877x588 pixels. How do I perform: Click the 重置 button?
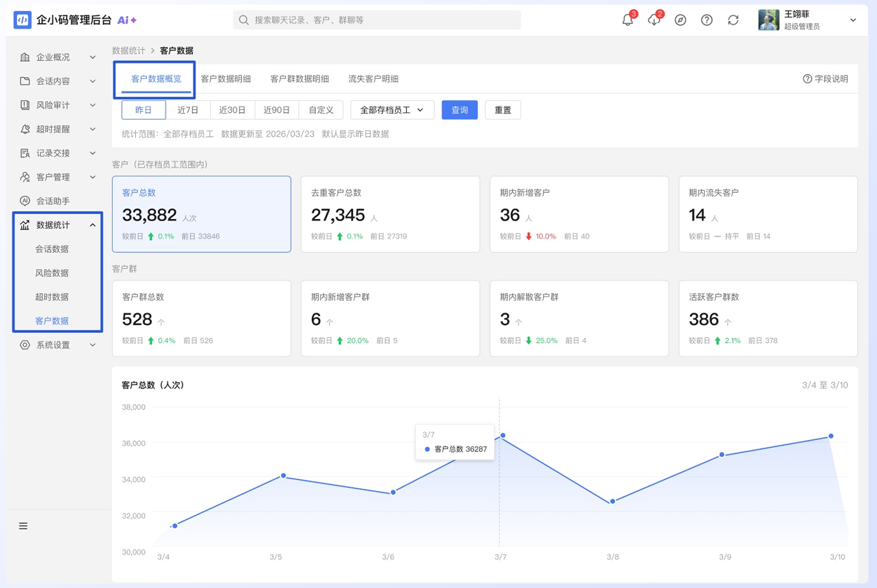point(503,110)
